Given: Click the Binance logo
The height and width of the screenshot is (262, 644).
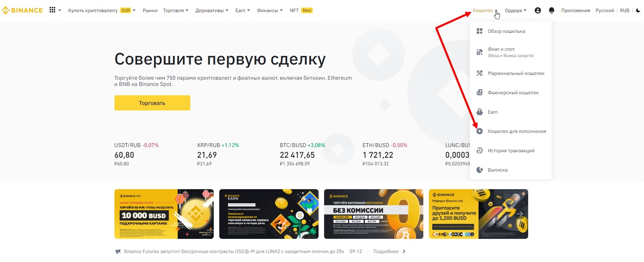Looking at the screenshot, I should 22,10.
